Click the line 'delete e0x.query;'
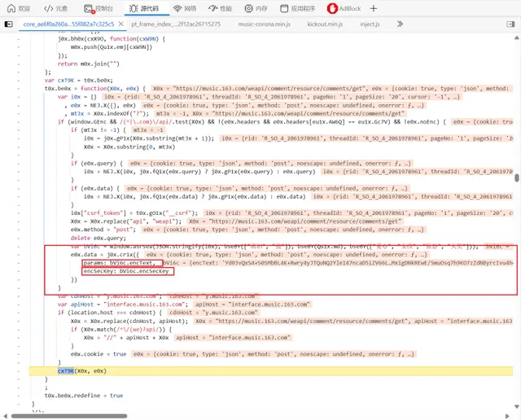The width and height of the screenshot is (521, 420). click(x=99, y=238)
